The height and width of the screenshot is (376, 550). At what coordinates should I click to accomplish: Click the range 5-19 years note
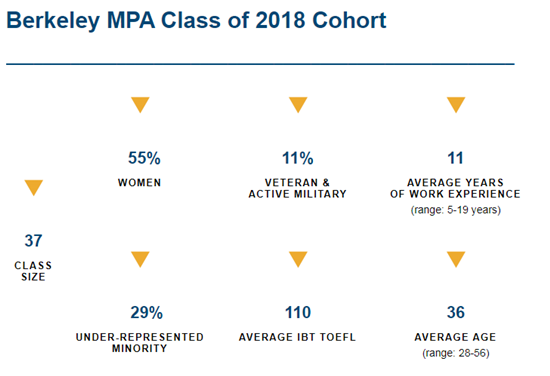point(456,210)
